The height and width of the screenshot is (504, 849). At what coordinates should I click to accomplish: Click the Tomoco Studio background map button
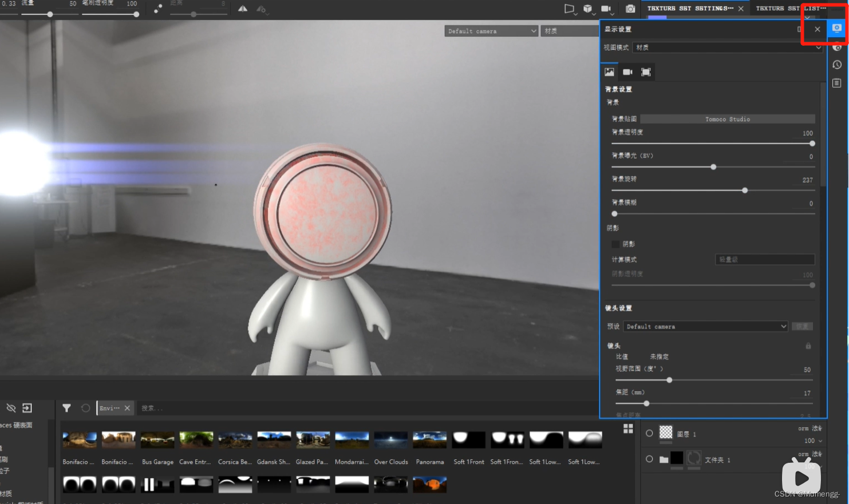click(728, 119)
